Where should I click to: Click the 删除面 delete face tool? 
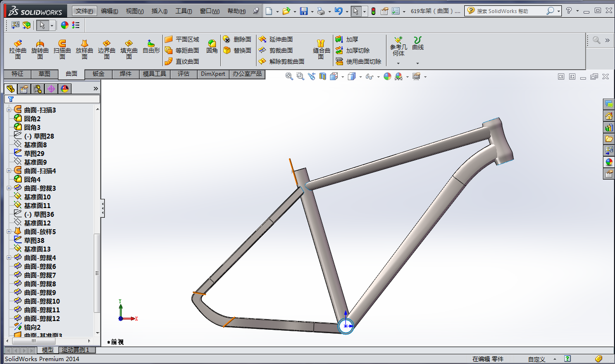(x=237, y=39)
